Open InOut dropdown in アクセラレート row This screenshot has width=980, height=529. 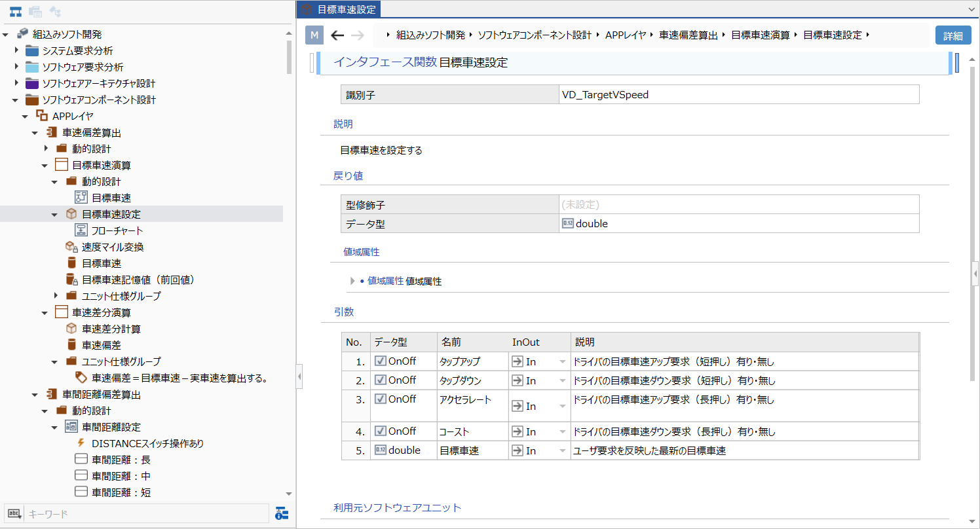(x=561, y=407)
